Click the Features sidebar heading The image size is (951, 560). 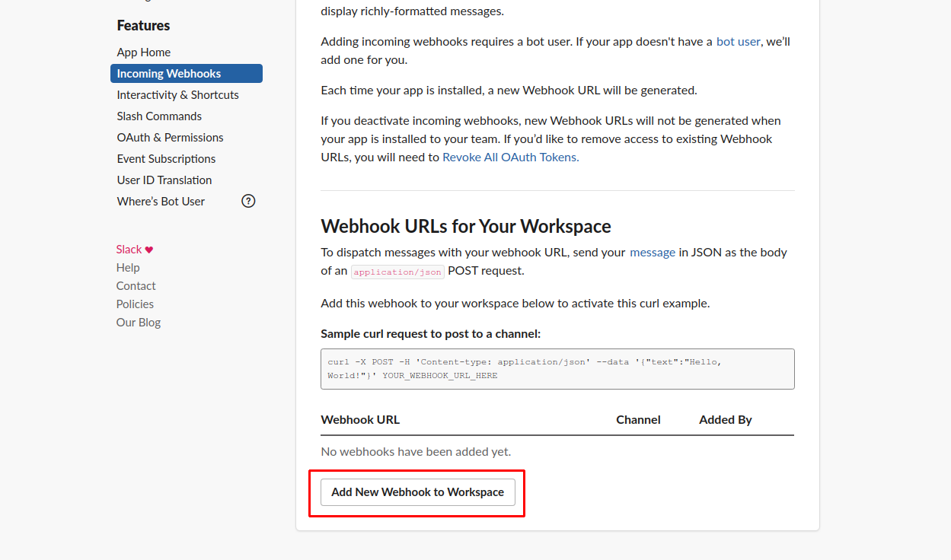coord(143,26)
